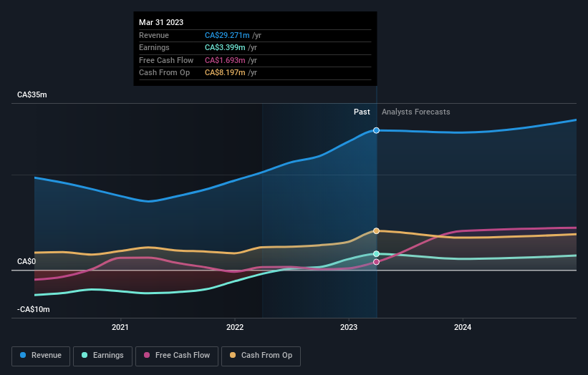
Task: Select the Revenue data point marker at Mar 2023
Action: 376,130
